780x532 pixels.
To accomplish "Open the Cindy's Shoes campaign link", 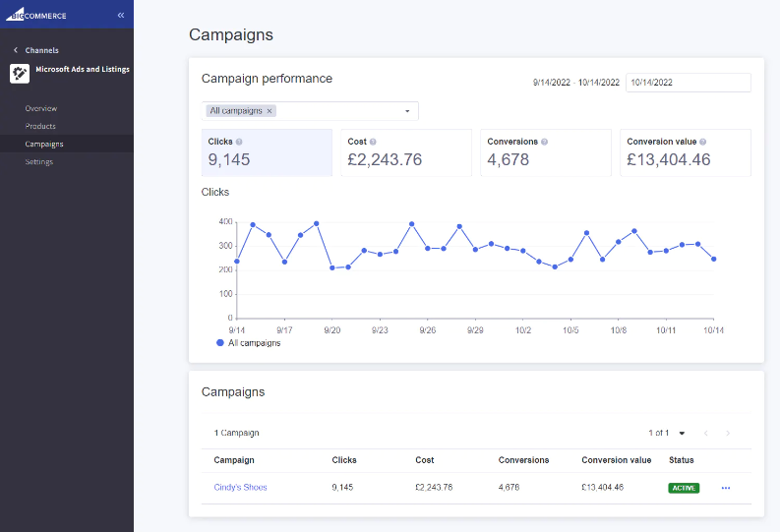I will (x=240, y=488).
